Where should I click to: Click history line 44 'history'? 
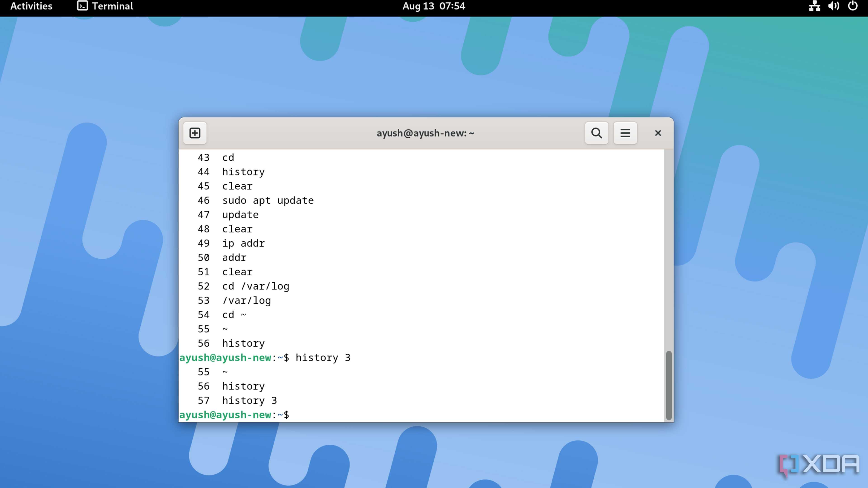click(243, 172)
